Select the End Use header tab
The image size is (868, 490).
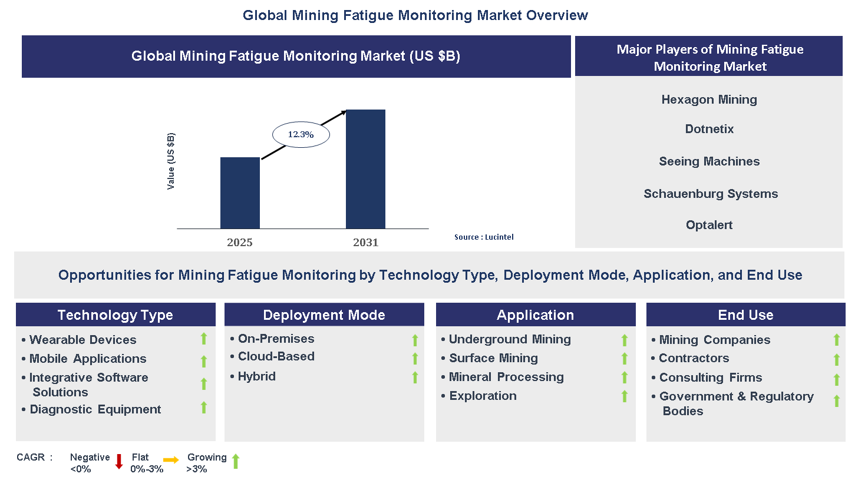[745, 314]
